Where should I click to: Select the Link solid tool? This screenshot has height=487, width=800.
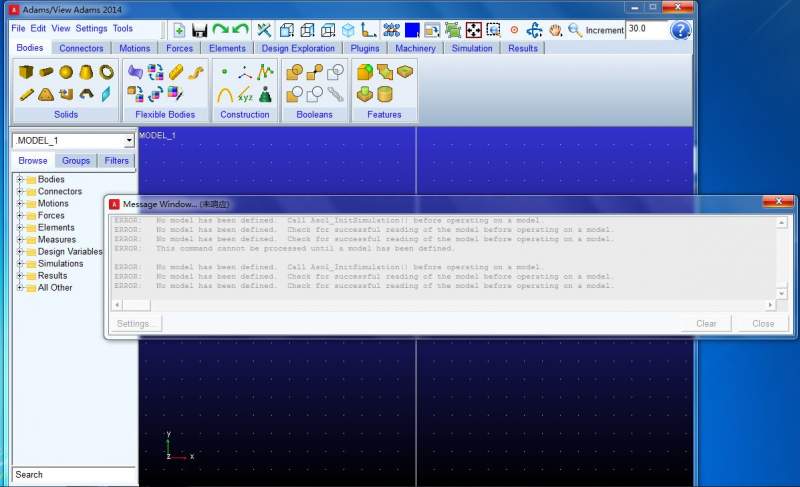[x=27, y=94]
